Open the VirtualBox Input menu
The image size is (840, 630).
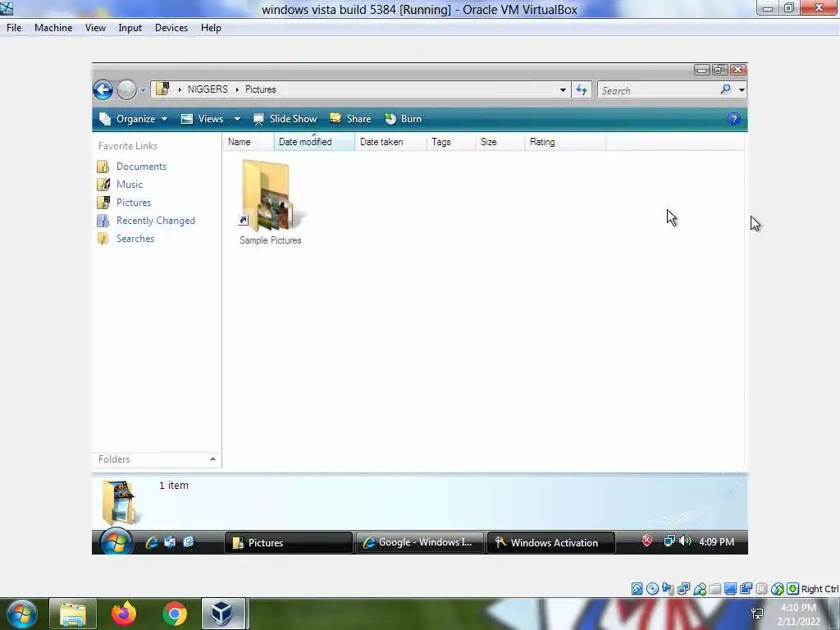click(x=130, y=28)
